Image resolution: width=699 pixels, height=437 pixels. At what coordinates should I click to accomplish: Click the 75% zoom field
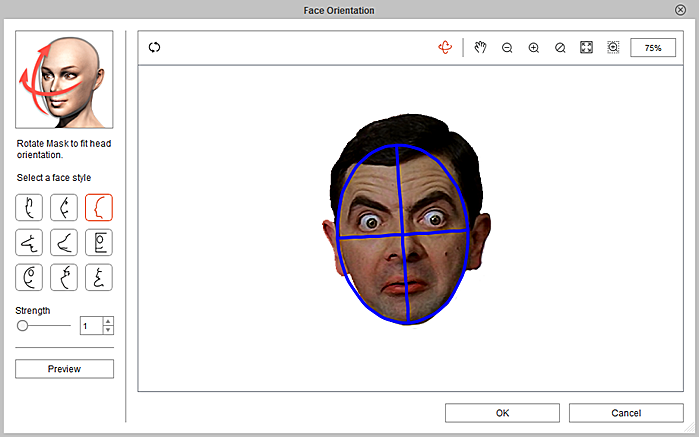653,48
